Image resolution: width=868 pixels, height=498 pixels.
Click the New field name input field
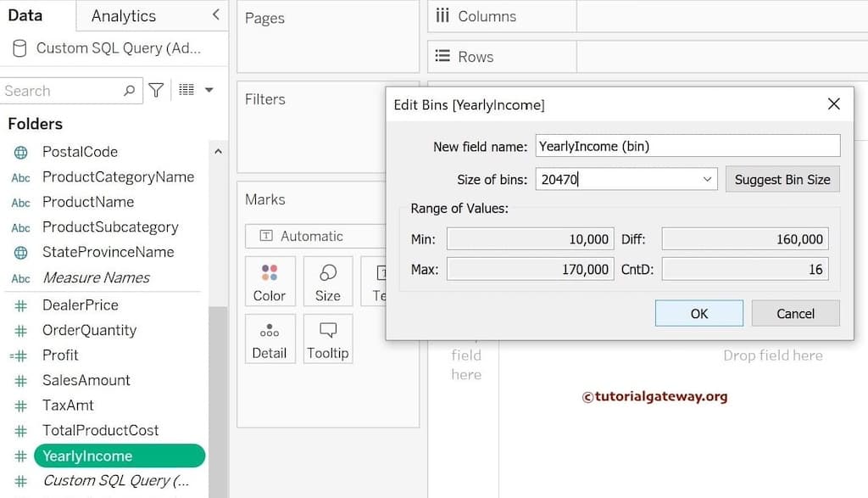[687, 145]
